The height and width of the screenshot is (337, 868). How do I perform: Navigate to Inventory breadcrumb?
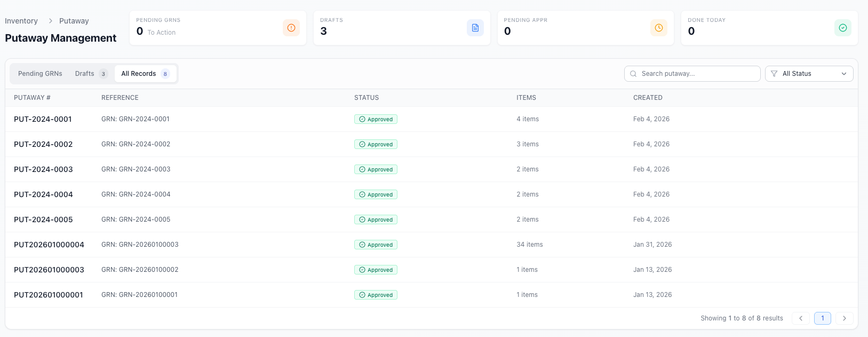pos(21,21)
